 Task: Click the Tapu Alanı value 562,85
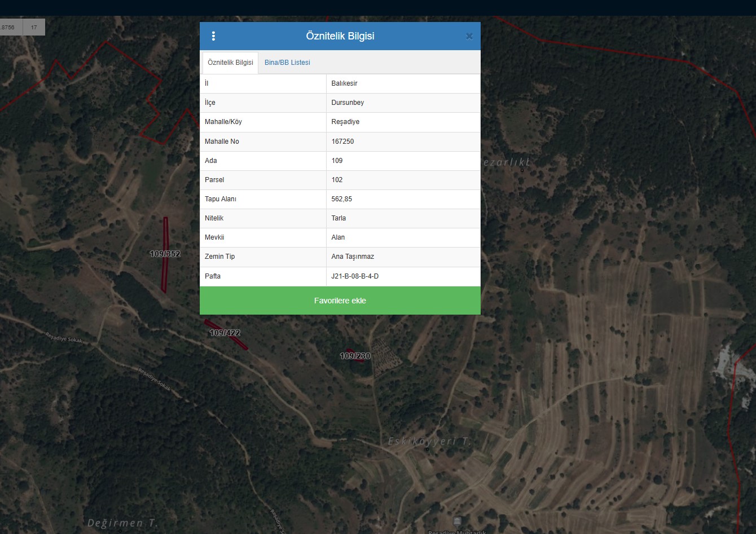coord(342,199)
